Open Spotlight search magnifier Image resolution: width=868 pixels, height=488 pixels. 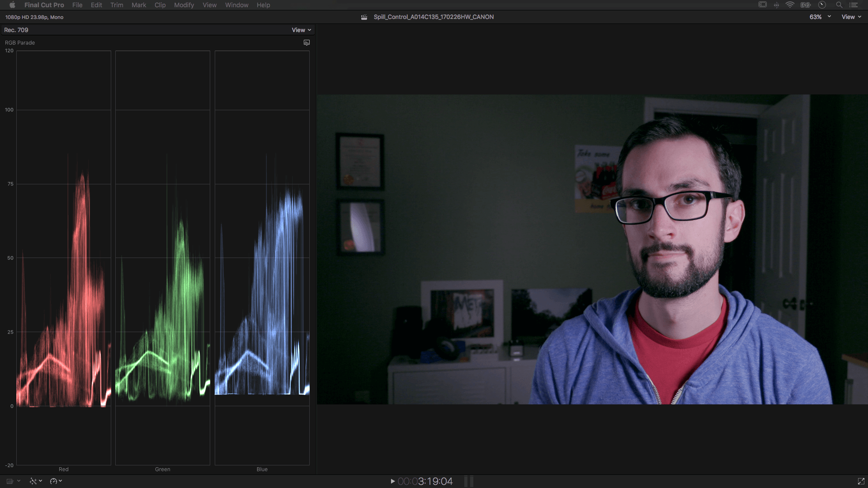(839, 5)
